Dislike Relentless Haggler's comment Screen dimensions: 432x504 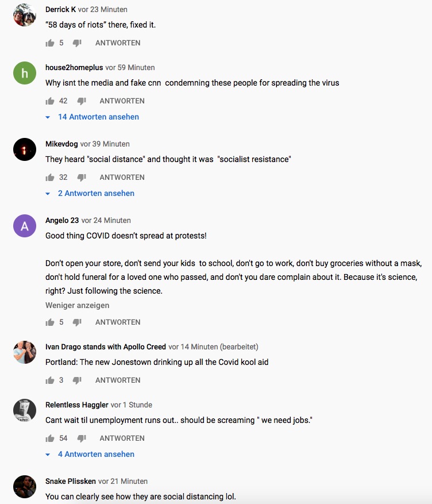82,438
